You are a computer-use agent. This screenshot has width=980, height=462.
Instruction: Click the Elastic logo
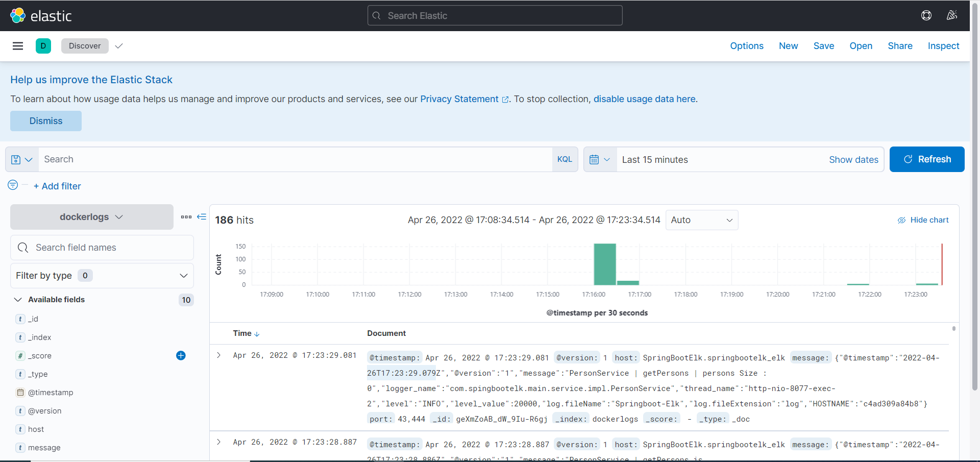[x=41, y=16]
